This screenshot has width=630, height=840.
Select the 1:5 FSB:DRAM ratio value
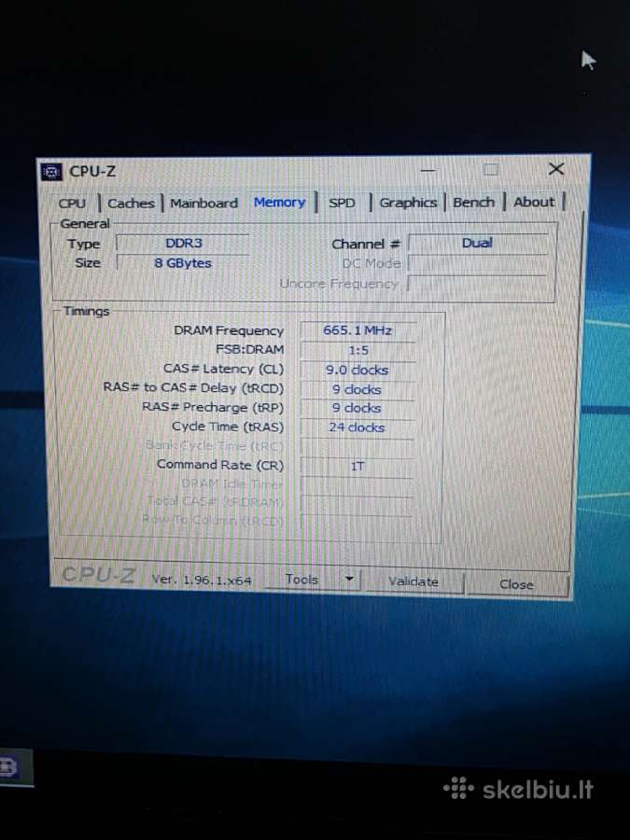357,350
